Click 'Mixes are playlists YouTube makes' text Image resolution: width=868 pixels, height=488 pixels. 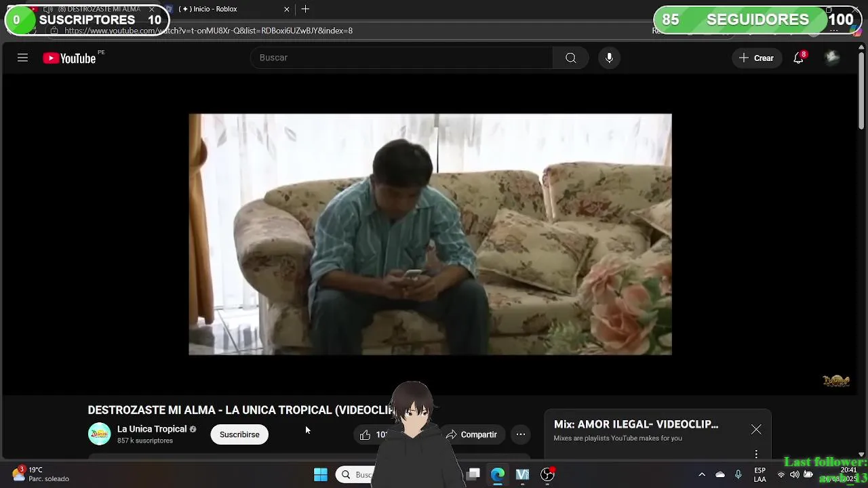(x=618, y=439)
